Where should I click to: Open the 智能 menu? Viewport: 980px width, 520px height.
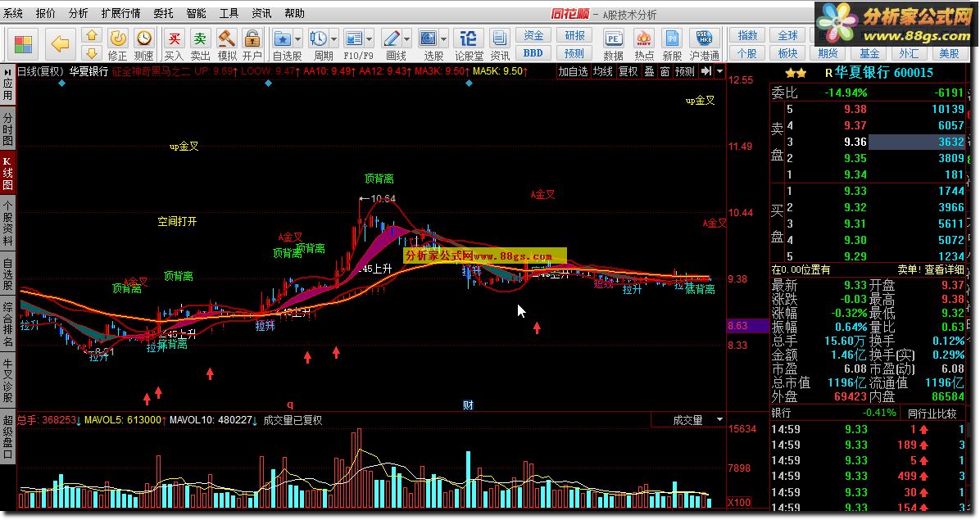(196, 13)
